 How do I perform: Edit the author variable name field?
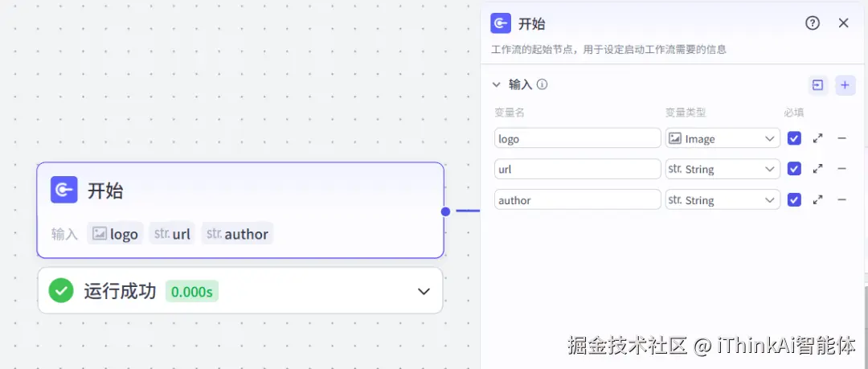577,200
